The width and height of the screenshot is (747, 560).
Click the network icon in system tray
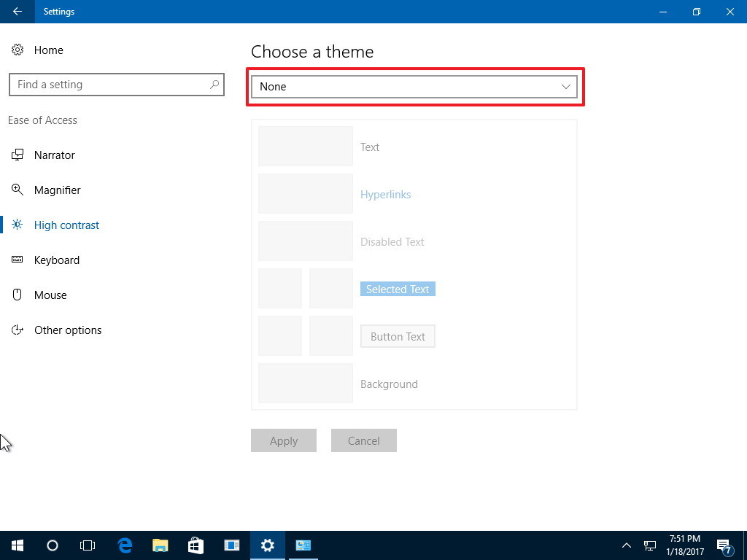(x=649, y=545)
